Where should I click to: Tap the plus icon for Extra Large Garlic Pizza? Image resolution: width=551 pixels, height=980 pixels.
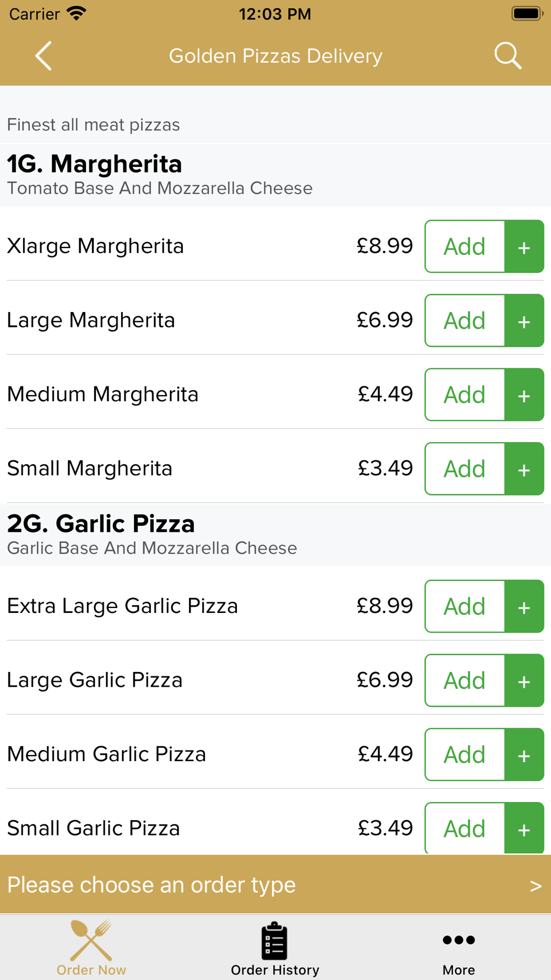coord(524,606)
